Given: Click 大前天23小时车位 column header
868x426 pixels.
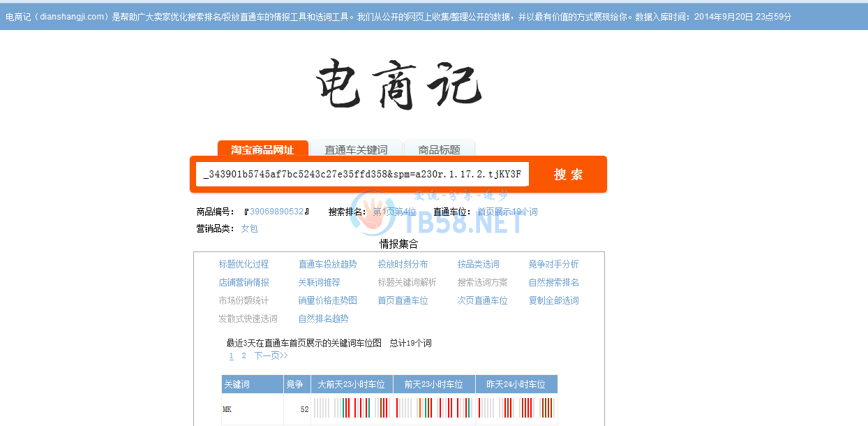Looking at the screenshot, I should [352, 384].
